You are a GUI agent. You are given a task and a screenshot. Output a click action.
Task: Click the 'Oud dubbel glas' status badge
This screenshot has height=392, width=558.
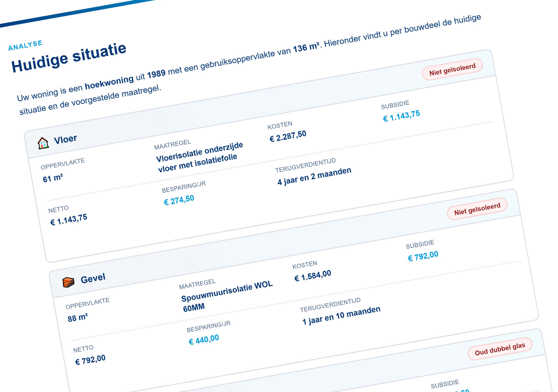tap(500, 349)
